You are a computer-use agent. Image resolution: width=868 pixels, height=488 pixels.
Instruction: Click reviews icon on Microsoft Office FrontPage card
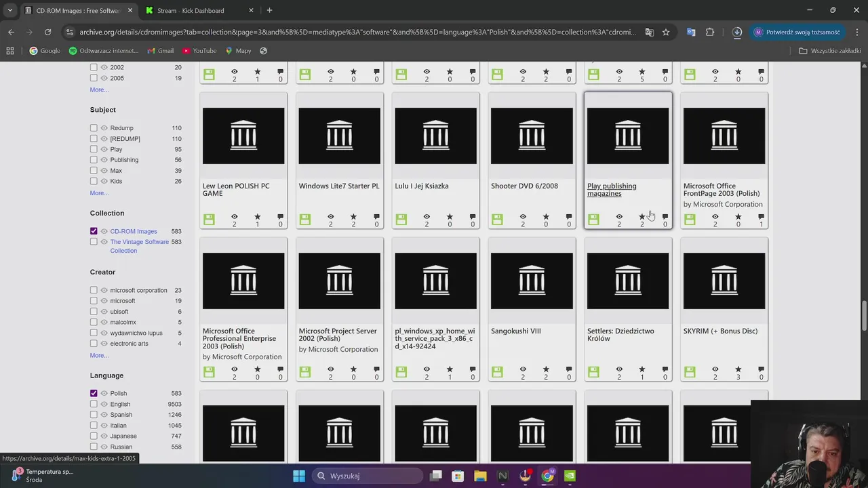click(761, 216)
